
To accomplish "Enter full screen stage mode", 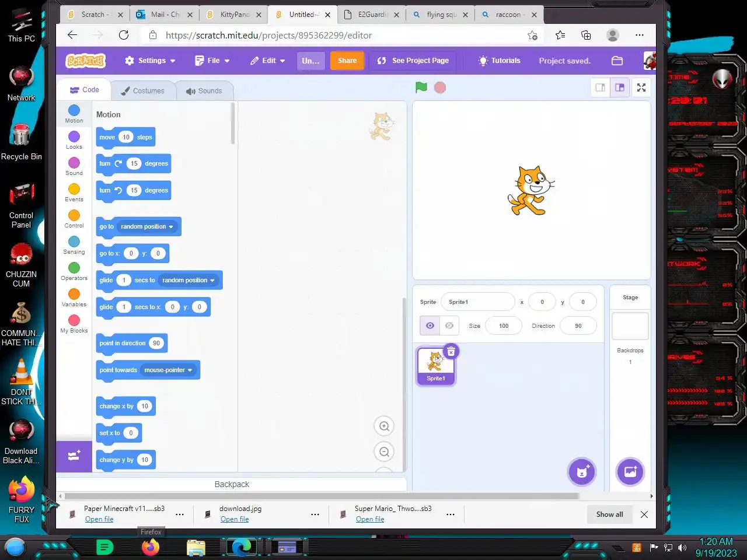I will (x=641, y=87).
